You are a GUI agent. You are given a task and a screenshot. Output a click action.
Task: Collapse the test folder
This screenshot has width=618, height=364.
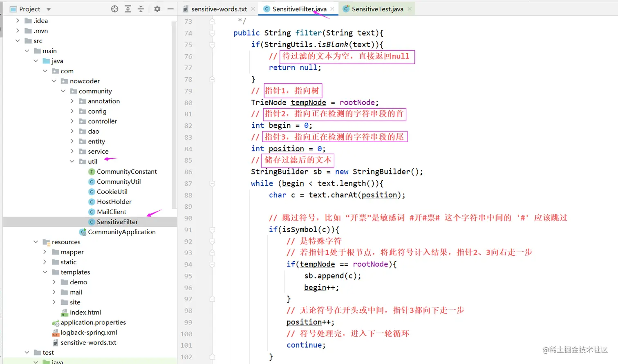pos(27,353)
